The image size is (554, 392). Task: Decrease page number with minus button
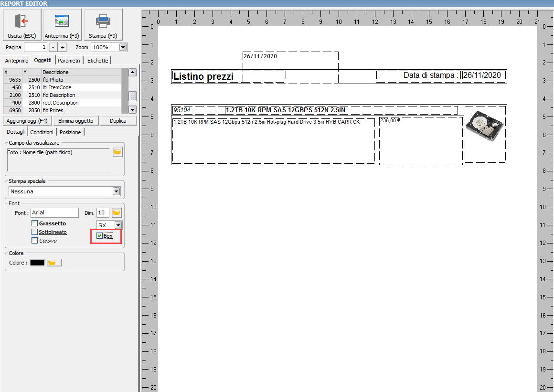coord(53,47)
